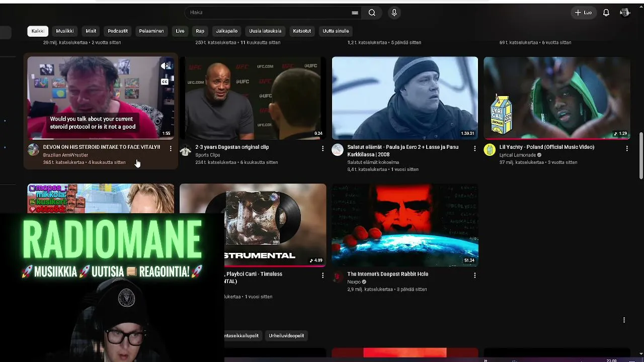The height and width of the screenshot is (362, 644).
Task: Click the '234 t. katselukertaa • 6 kuukautta sitten' text
Action: tap(236, 162)
